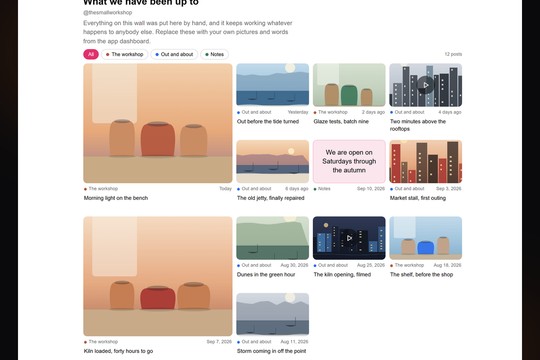Click the Yesterday date label
This screenshot has width=540, height=360.
pos(298,112)
